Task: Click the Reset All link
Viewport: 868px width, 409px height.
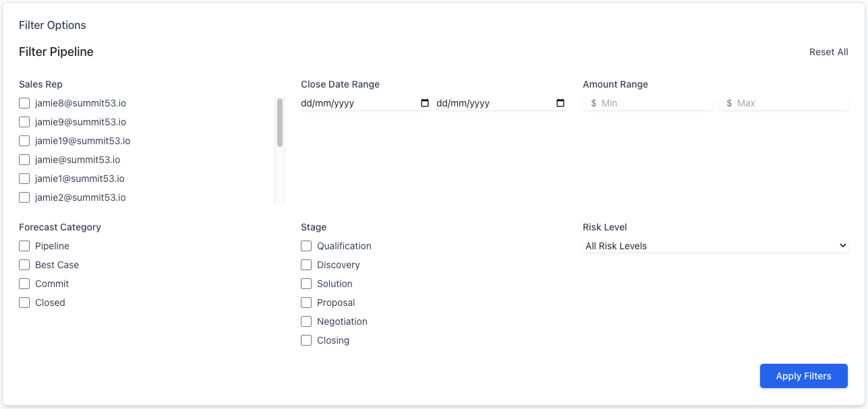Action: tap(828, 52)
